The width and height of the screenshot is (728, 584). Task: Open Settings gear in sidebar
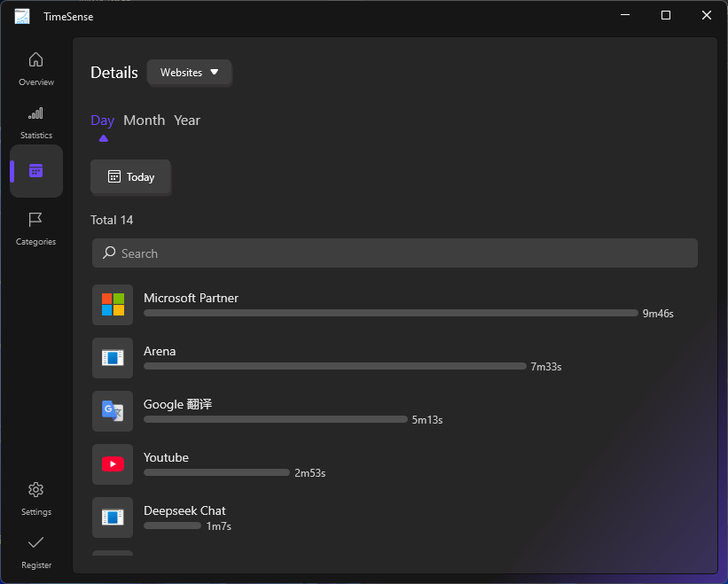point(36,499)
